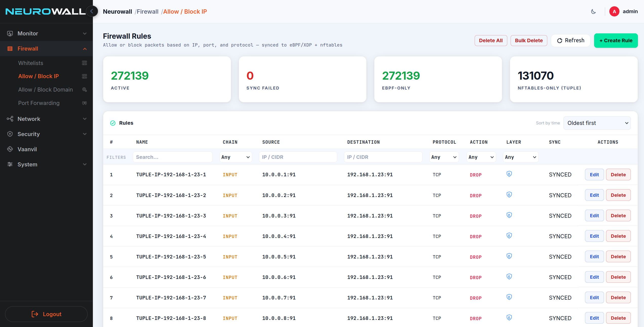644x327 pixels.
Task: Open the Action filter dropdown
Action: coord(481,157)
